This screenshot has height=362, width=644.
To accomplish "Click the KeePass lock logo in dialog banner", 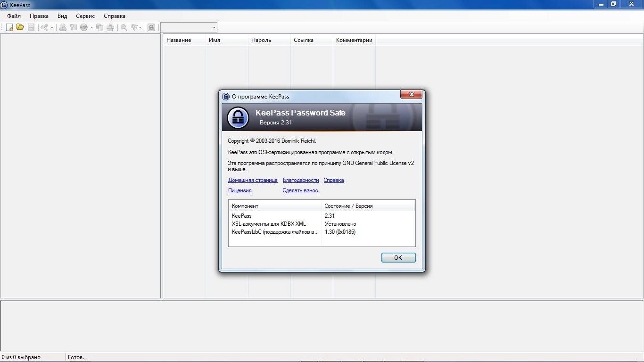I will click(x=238, y=118).
